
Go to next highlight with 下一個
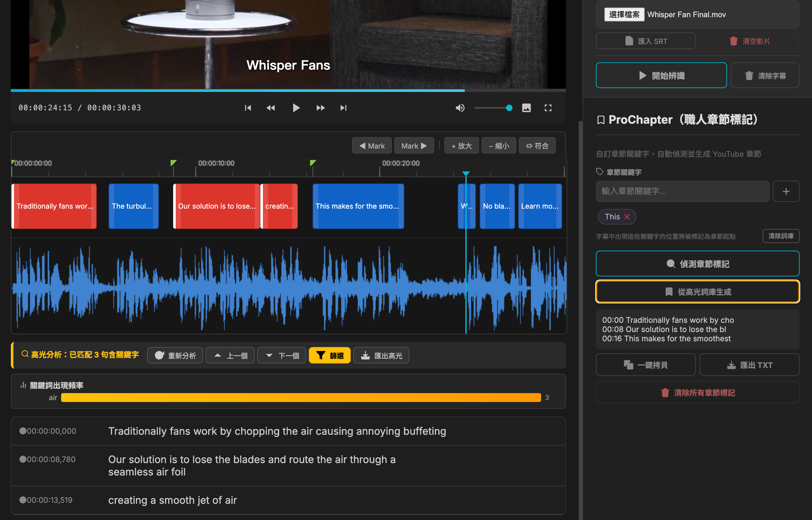pyautogui.click(x=282, y=356)
